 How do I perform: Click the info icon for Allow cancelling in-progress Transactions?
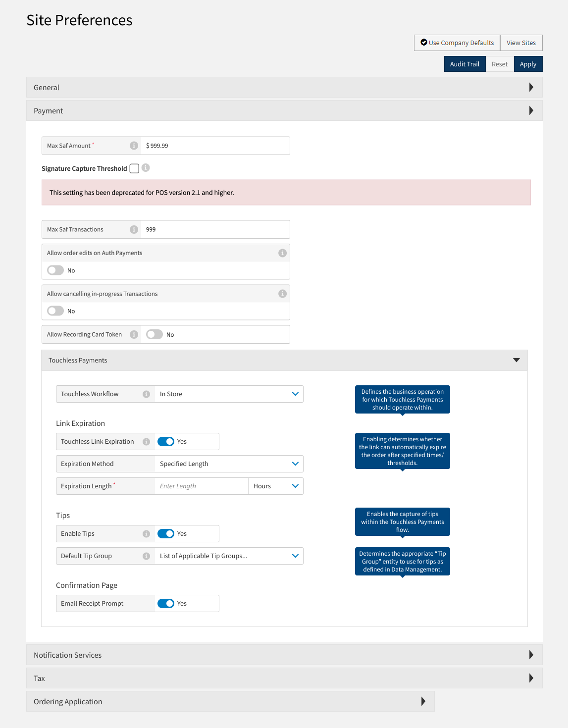(x=282, y=293)
